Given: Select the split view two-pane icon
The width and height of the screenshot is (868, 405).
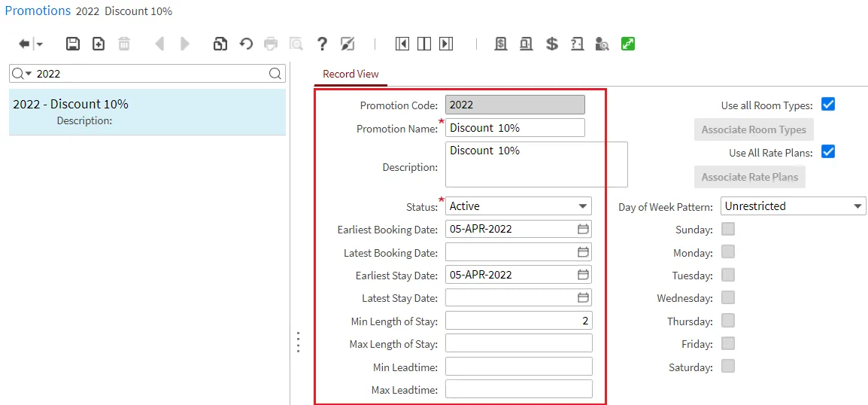Looking at the screenshot, I should coord(424,44).
